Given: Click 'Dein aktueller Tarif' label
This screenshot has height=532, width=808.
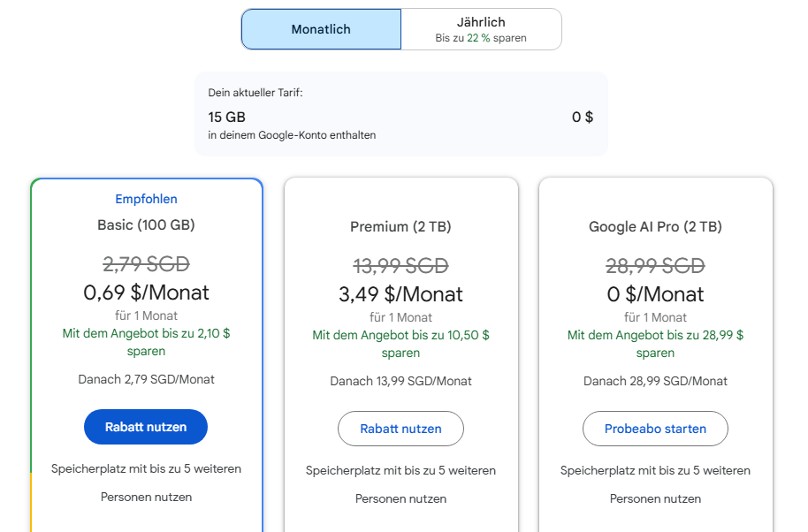Looking at the screenshot, I should tap(255, 93).
